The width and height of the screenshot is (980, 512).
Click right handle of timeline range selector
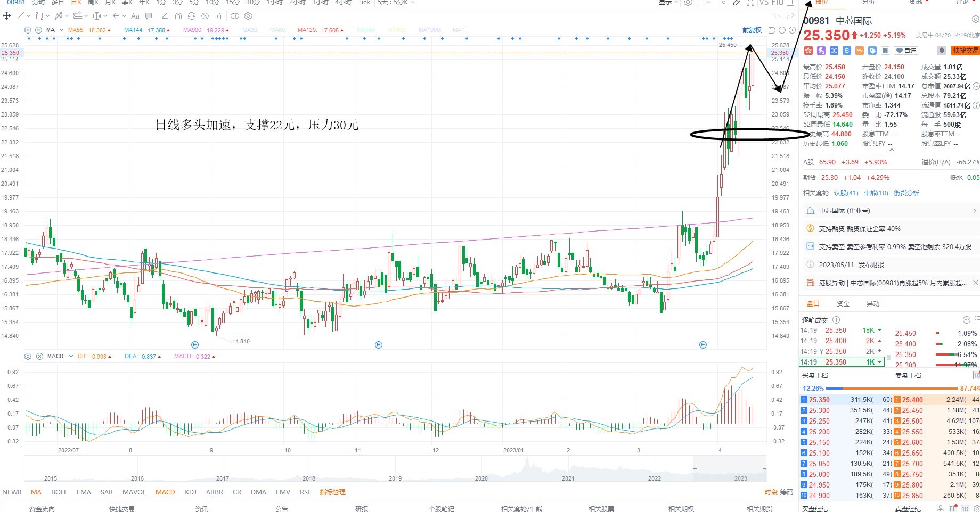[x=764, y=469]
